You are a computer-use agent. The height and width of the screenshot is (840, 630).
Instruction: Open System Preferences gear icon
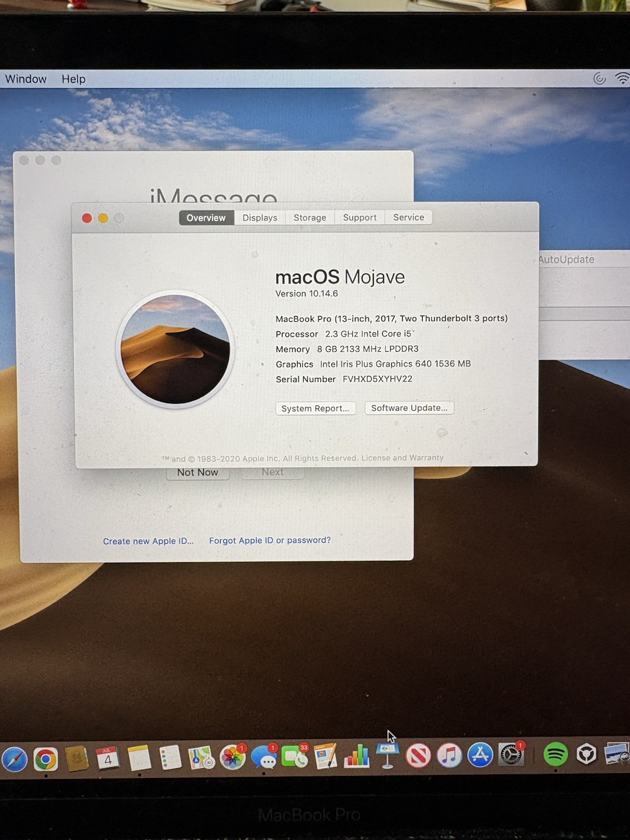pyautogui.click(x=511, y=754)
